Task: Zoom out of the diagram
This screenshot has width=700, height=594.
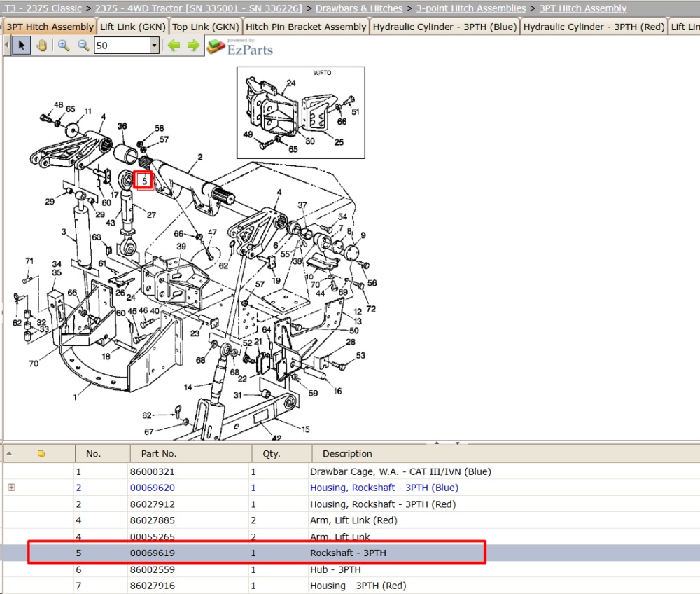Action: 83,45
